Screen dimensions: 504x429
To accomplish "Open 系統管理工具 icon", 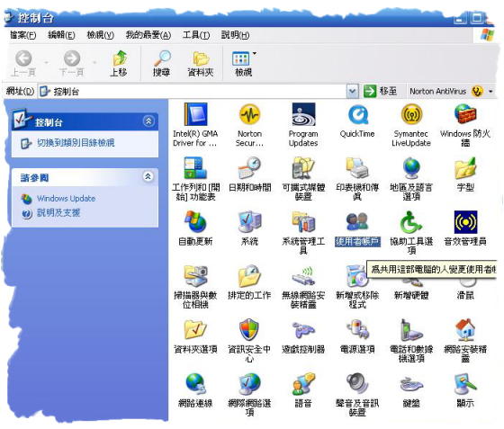I will coord(303,221).
